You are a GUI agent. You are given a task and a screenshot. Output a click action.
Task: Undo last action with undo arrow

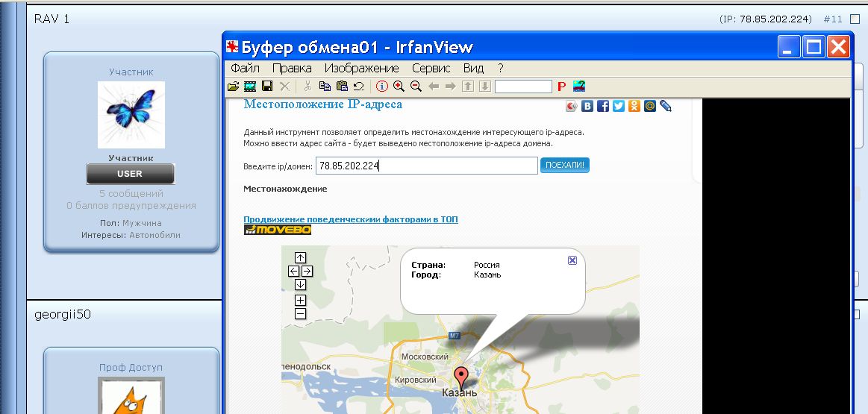(359, 87)
